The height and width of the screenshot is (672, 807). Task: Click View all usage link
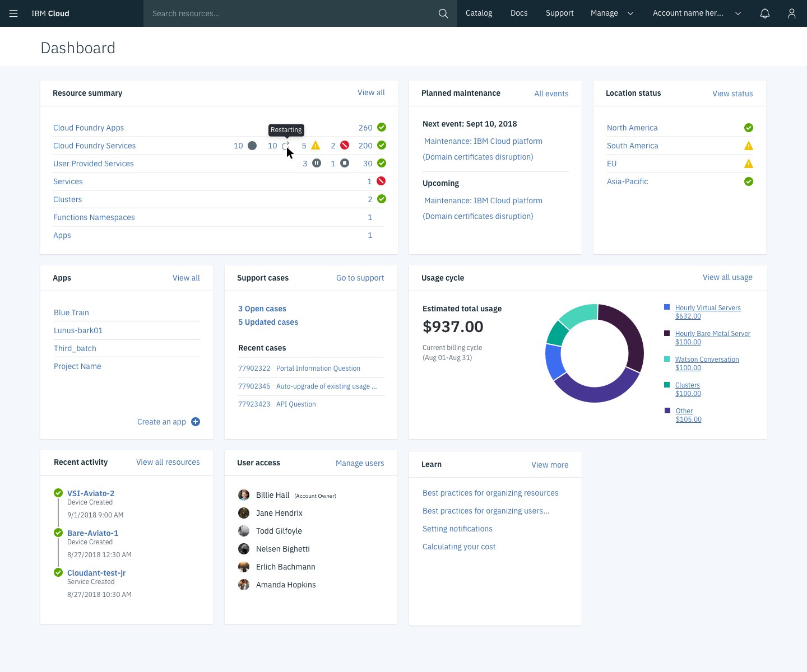point(727,277)
